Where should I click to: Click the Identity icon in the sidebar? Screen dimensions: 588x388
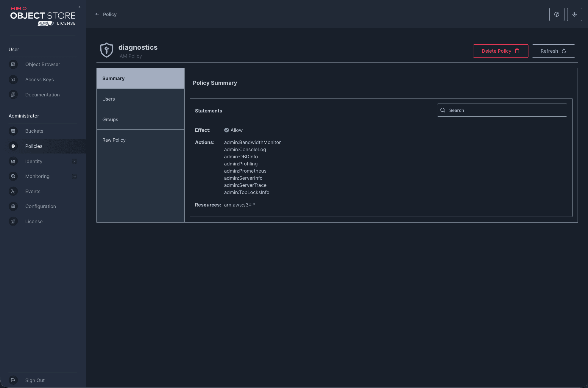pyautogui.click(x=13, y=161)
